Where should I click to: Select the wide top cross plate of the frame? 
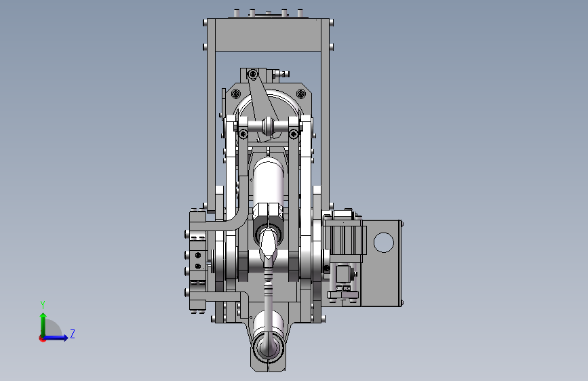268,35
